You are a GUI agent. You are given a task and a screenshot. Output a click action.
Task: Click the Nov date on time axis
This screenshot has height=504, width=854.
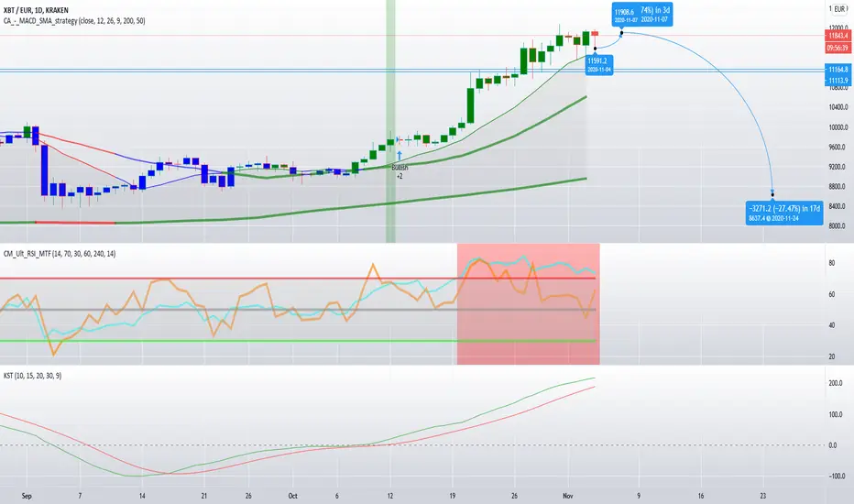tap(568, 496)
